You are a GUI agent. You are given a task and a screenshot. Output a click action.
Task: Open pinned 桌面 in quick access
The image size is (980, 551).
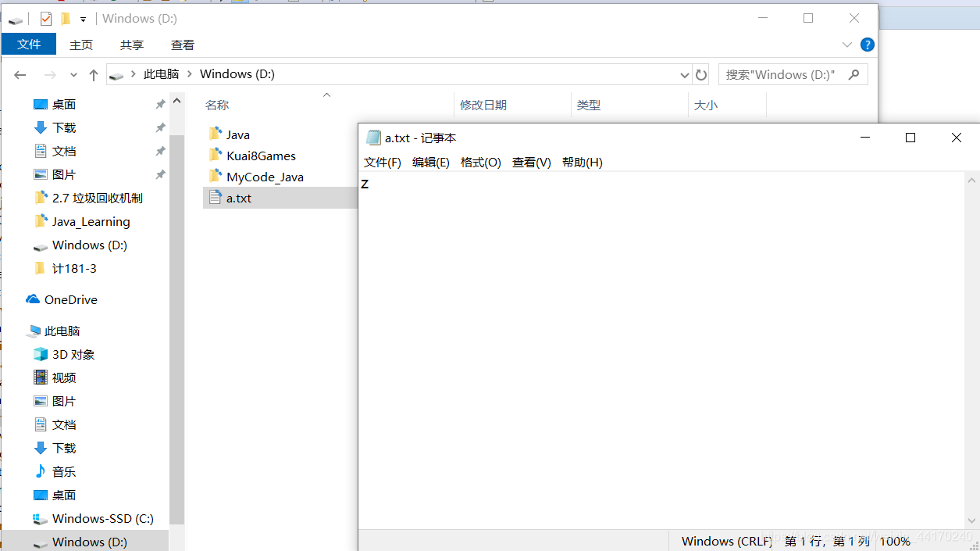pos(64,104)
